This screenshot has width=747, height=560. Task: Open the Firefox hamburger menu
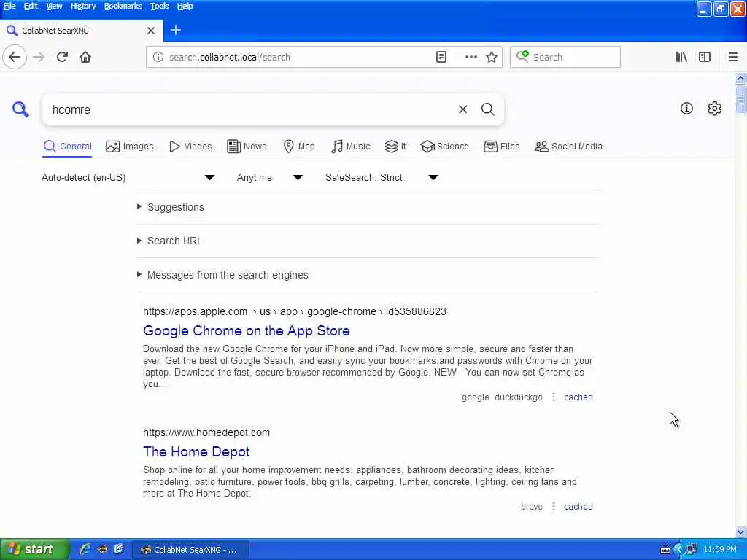733,57
